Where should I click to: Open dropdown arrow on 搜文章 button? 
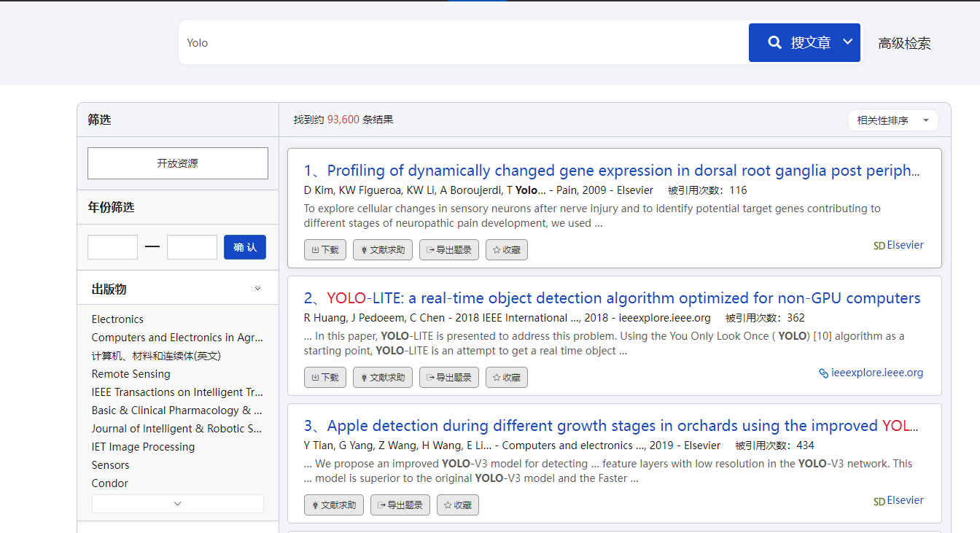pos(848,42)
